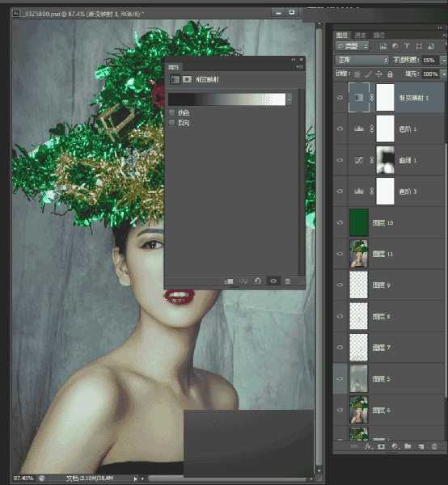Image resolution: width=448 pixels, height=485 pixels.
Task: Expand the gradient picker arrow beside gradient bar
Action: point(289,99)
